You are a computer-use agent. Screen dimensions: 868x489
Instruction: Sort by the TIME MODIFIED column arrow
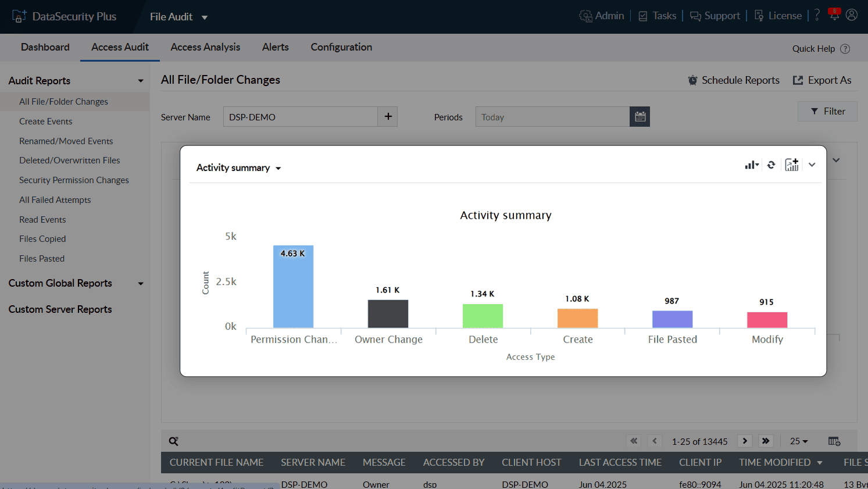820,463
